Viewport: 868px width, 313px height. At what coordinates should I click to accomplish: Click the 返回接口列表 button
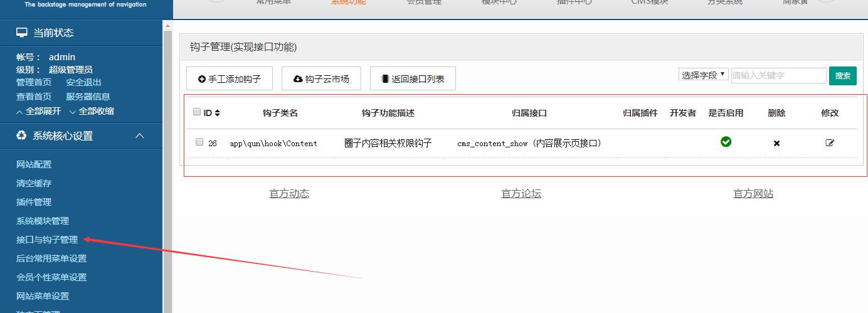click(412, 79)
